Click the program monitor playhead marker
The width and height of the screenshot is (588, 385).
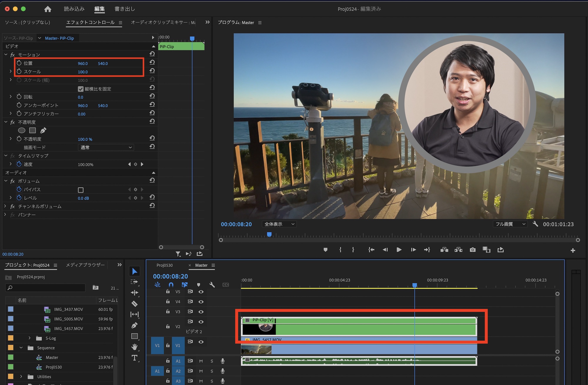(x=269, y=234)
